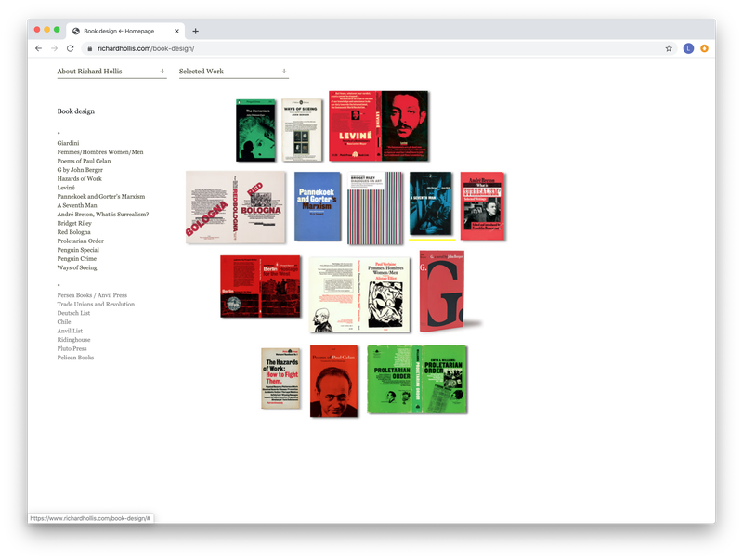The height and width of the screenshot is (560, 743).
Task: Open the Bridget Riley sidebar link
Action: click(x=74, y=223)
